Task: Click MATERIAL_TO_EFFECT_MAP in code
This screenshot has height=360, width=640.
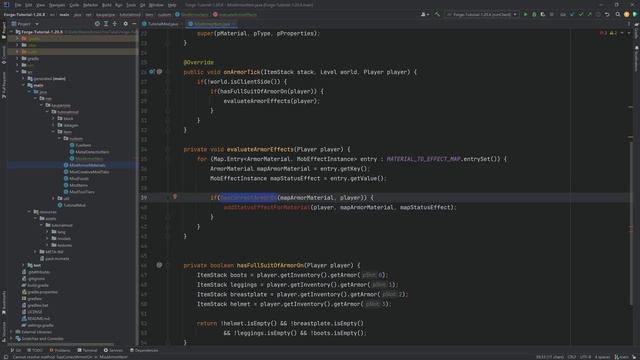Action: [424, 159]
